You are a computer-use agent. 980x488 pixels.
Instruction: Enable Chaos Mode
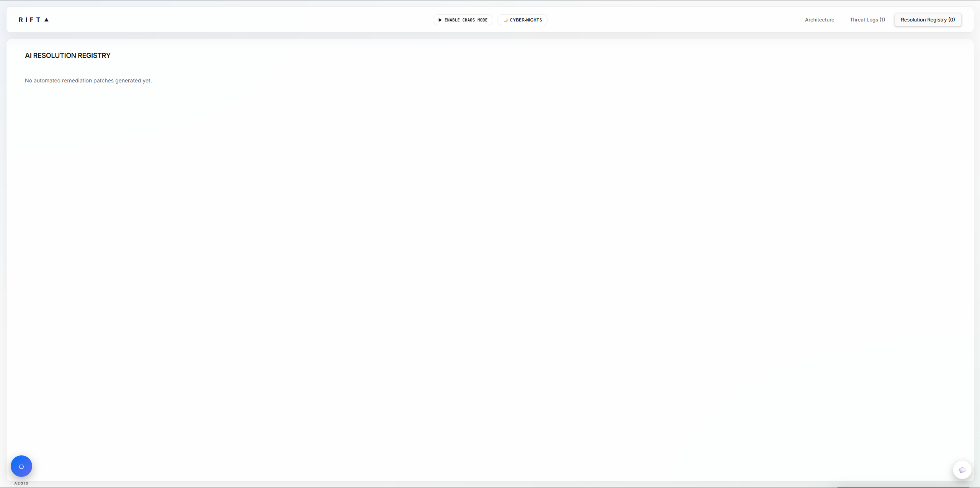(x=463, y=20)
